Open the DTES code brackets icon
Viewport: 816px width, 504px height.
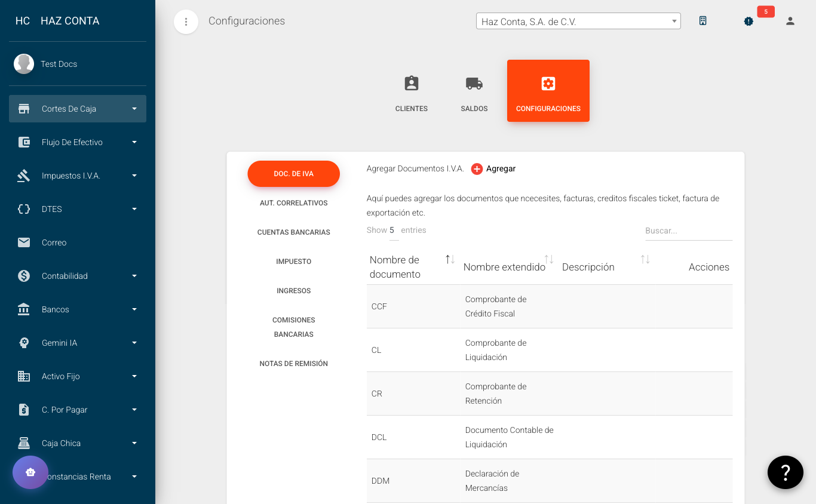pyautogui.click(x=24, y=209)
